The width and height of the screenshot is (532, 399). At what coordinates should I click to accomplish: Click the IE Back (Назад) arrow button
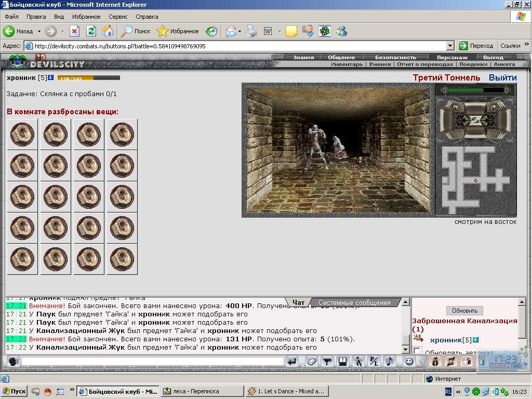tap(9, 31)
